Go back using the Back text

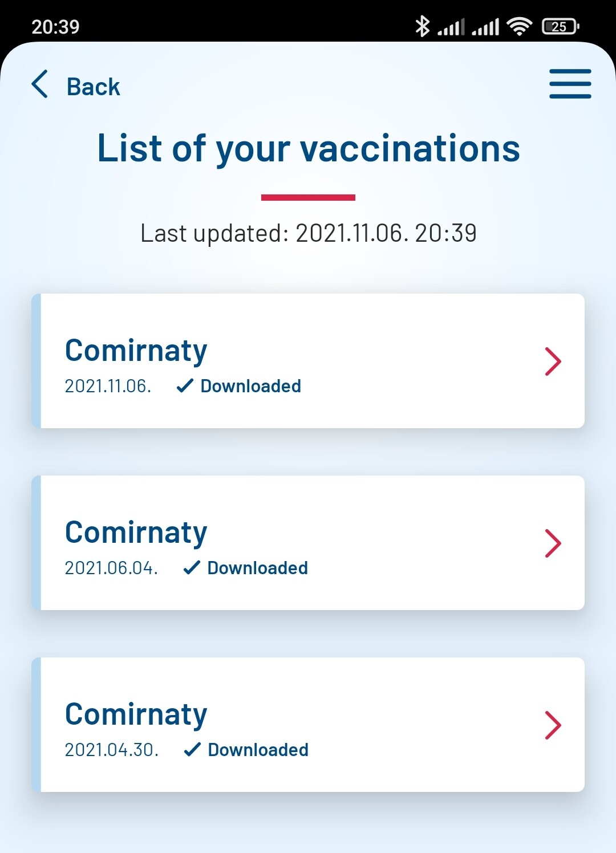(94, 87)
